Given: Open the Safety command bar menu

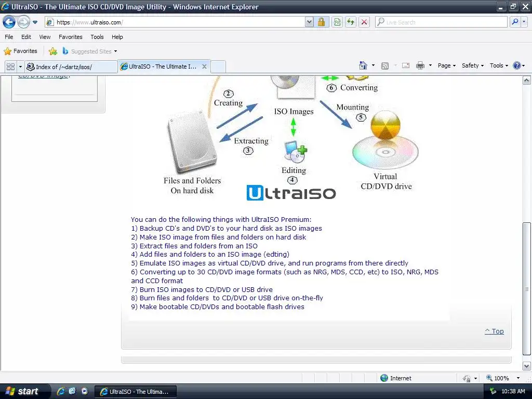Looking at the screenshot, I should (473, 65).
